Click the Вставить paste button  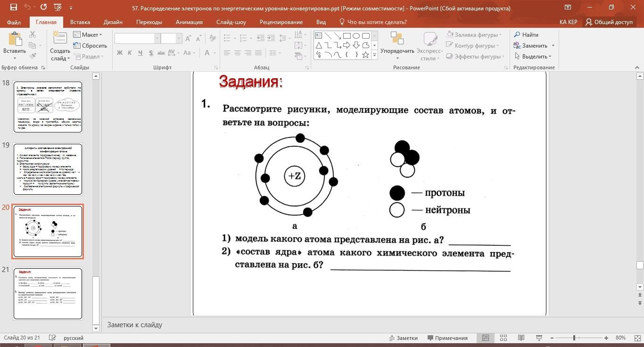point(14,46)
